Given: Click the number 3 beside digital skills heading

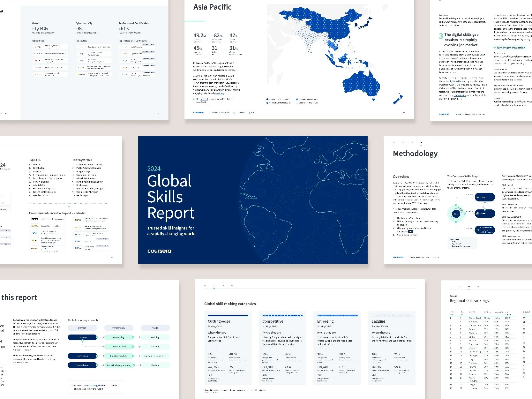Looking at the screenshot, I should click(441, 36).
